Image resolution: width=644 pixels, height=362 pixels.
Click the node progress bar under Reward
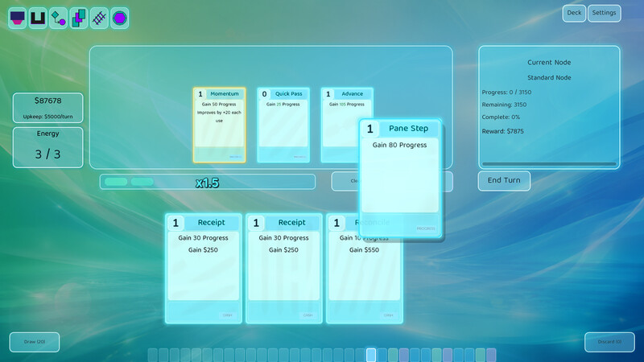tap(549, 164)
